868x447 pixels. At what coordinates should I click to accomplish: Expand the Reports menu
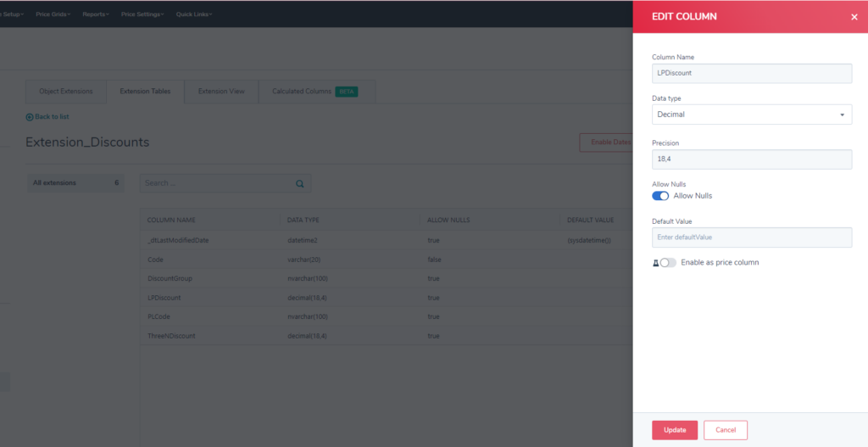(95, 14)
